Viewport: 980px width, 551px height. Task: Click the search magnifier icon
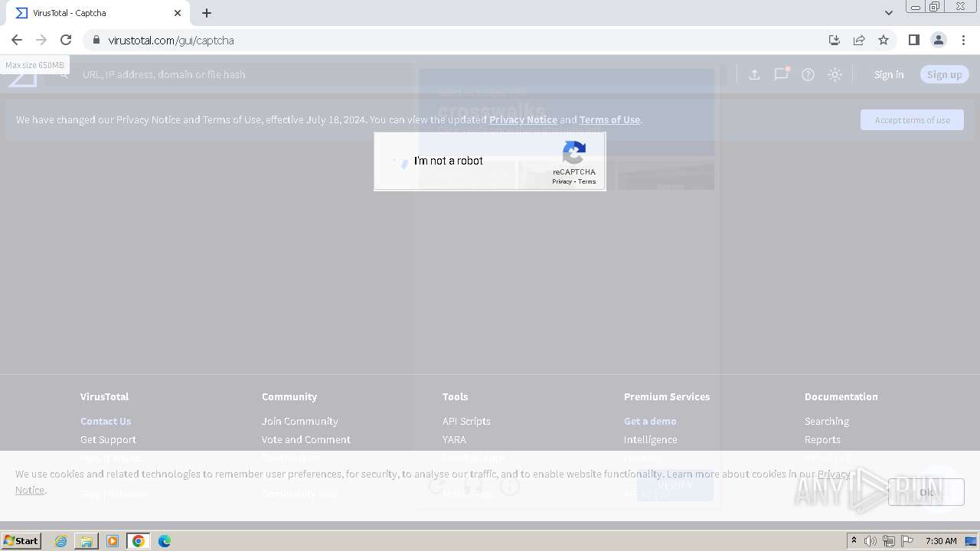pyautogui.click(x=65, y=74)
